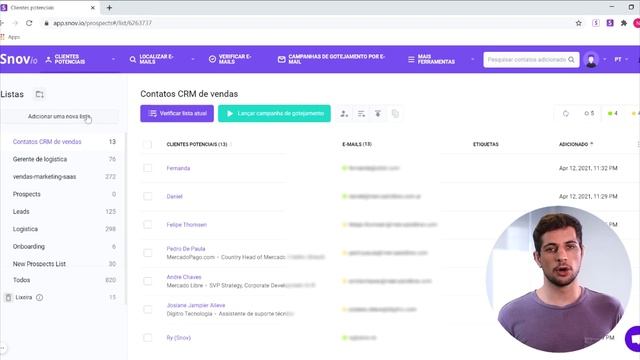Click the export list icon in the toolbar
This screenshot has width=640, height=360.
tap(378, 113)
